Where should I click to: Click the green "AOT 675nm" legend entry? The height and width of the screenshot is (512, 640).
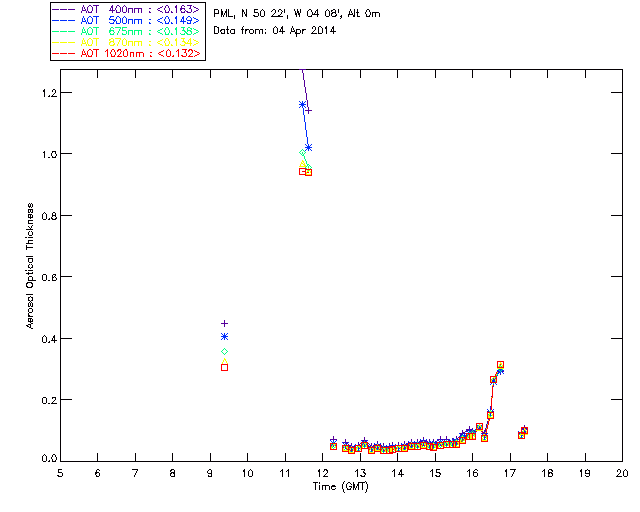tap(126, 31)
